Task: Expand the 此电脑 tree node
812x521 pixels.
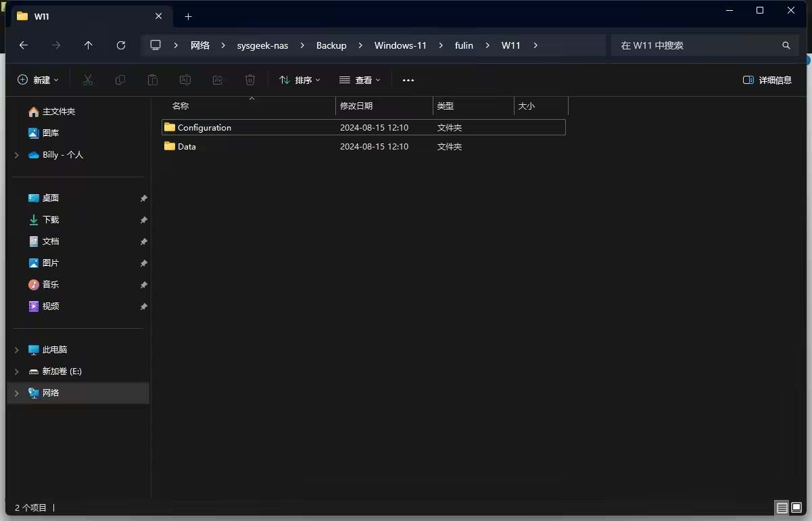Action: 17,350
